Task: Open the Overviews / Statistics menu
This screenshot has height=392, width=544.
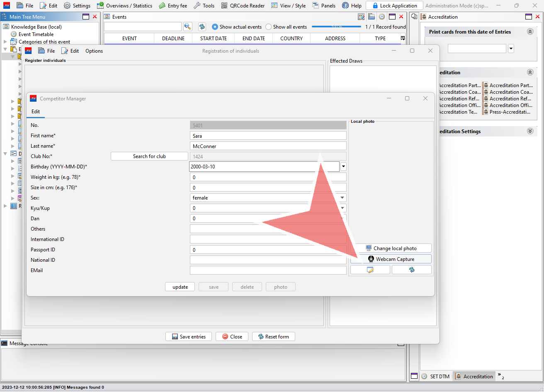Action: (124, 5)
